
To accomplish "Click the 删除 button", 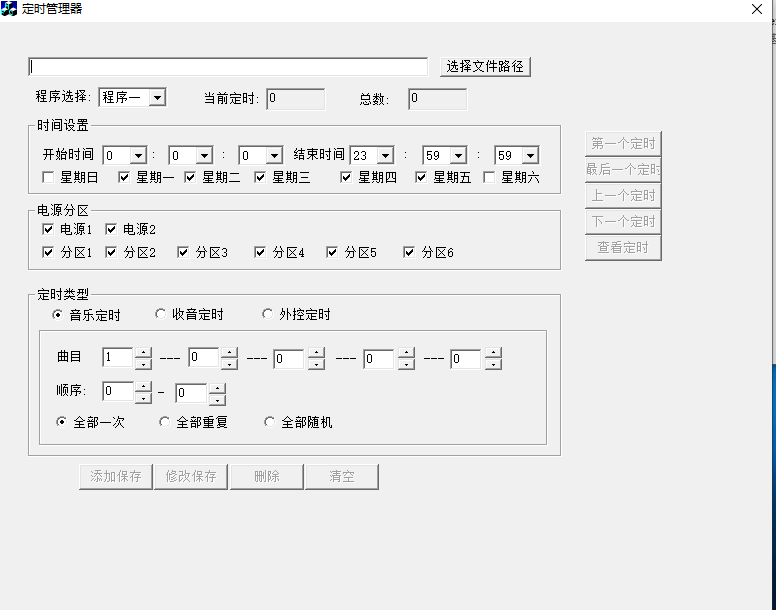I will click(x=267, y=476).
